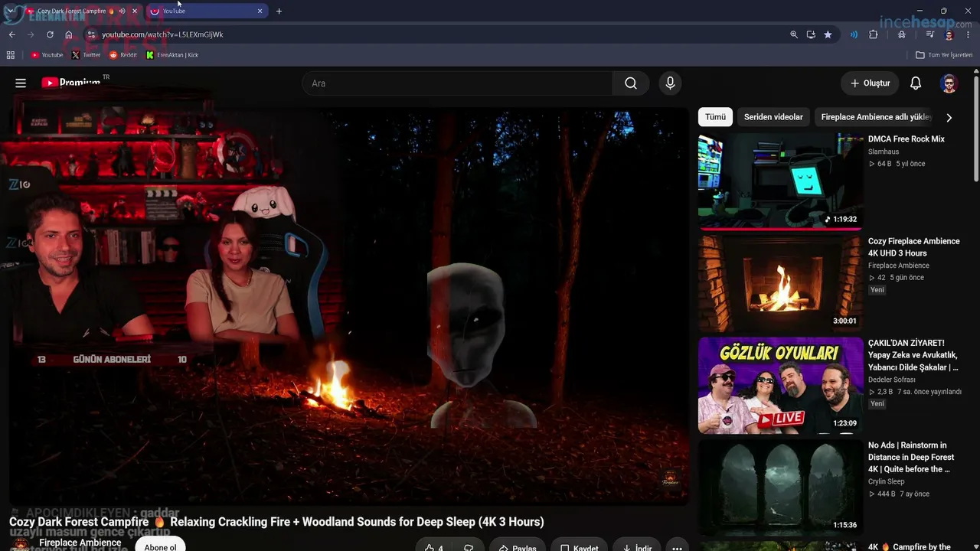The width and height of the screenshot is (980, 551).
Task: Open Cozy Fireplace Ambience 4K UHD title
Action: click(914, 247)
